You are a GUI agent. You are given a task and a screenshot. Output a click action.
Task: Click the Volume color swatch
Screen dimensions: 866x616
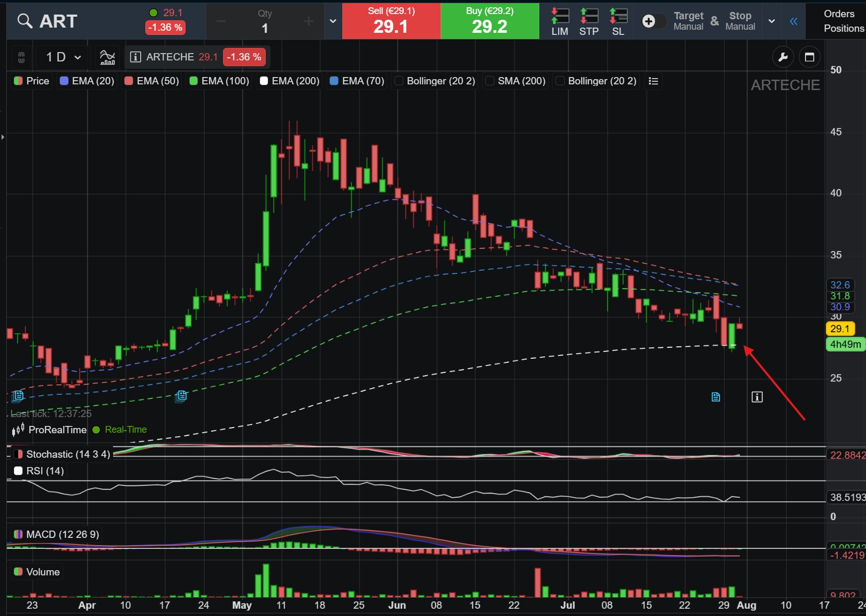[x=18, y=572]
